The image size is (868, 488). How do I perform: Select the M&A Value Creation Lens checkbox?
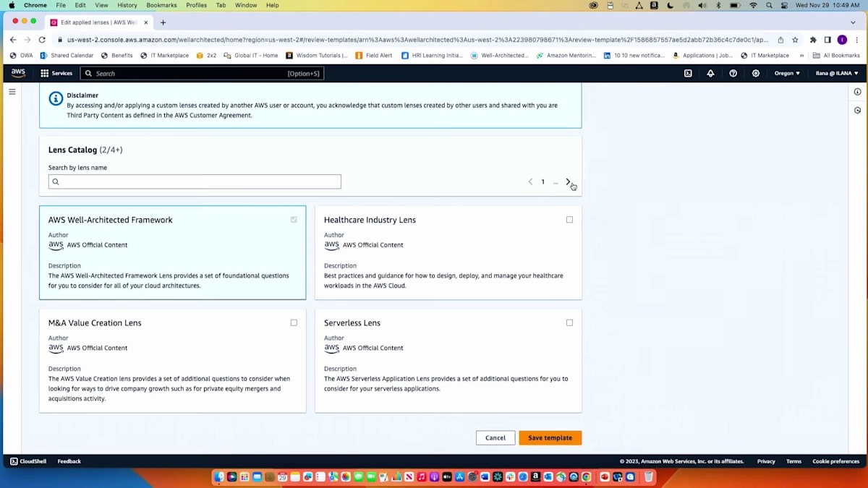(x=294, y=322)
